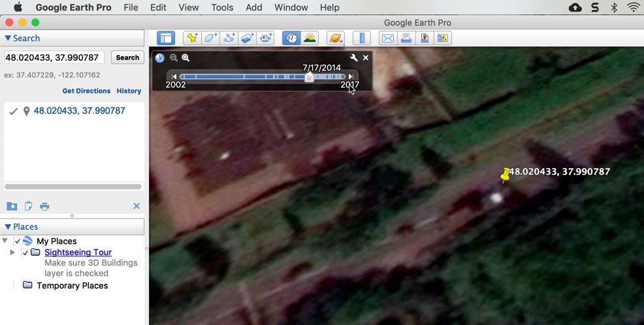Add a polygon from the toolbar
Image resolution: width=644 pixels, height=325 pixels.
(211, 39)
